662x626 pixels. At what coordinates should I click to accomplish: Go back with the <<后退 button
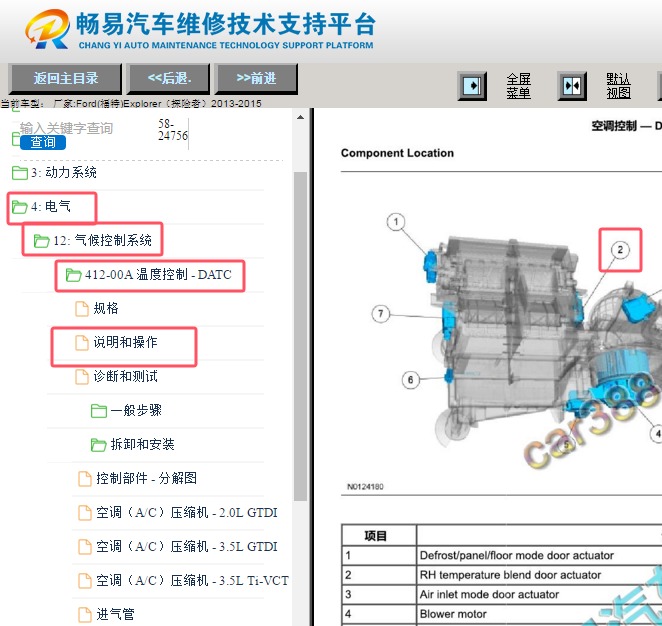click(x=169, y=79)
